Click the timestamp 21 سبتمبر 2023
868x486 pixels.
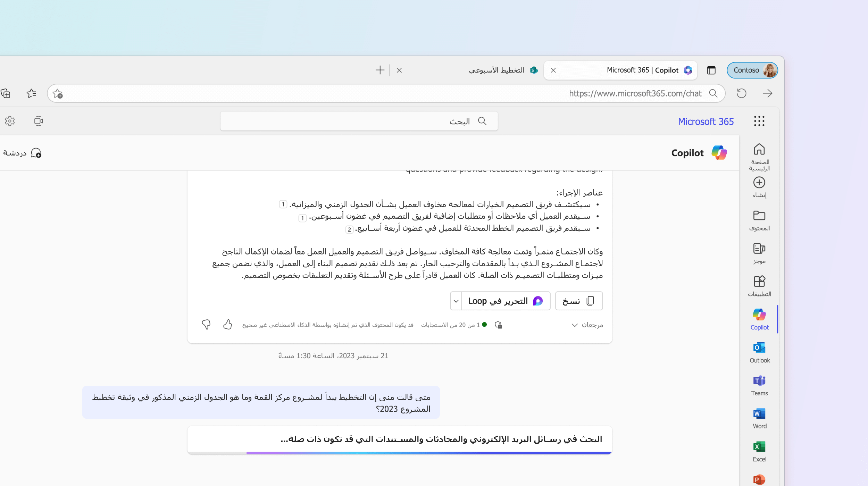pos(333,356)
